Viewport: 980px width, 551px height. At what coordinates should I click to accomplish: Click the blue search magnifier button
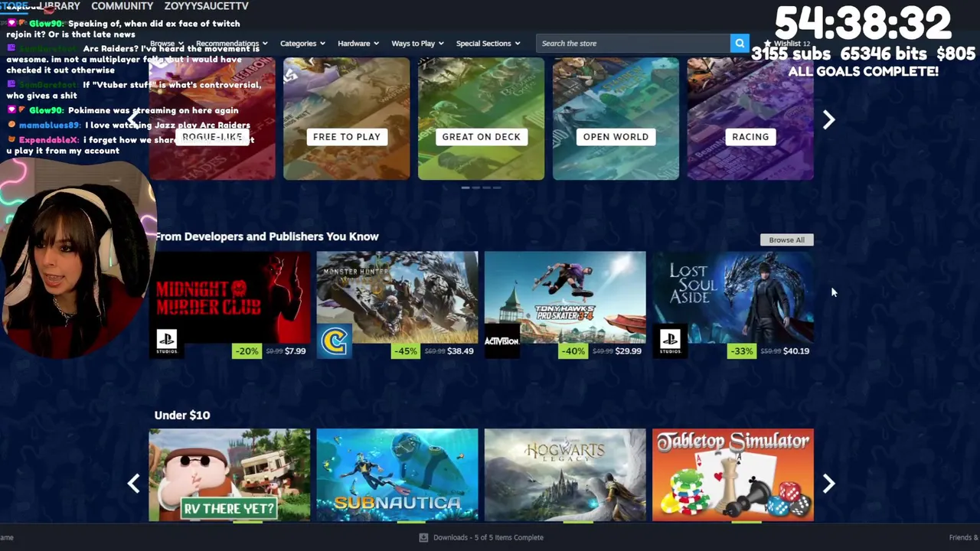pos(740,44)
